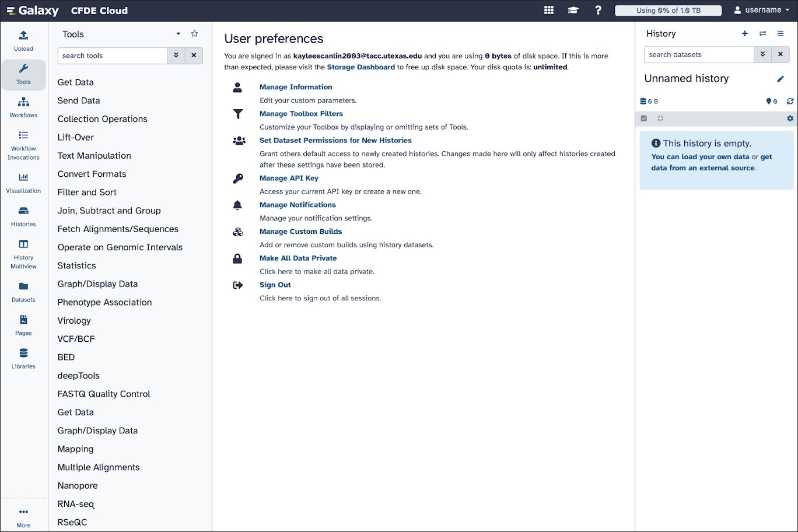Open the Tools panel view dropdown arrow
Image resolution: width=798 pixels, height=532 pixels.
pos(178,34)
